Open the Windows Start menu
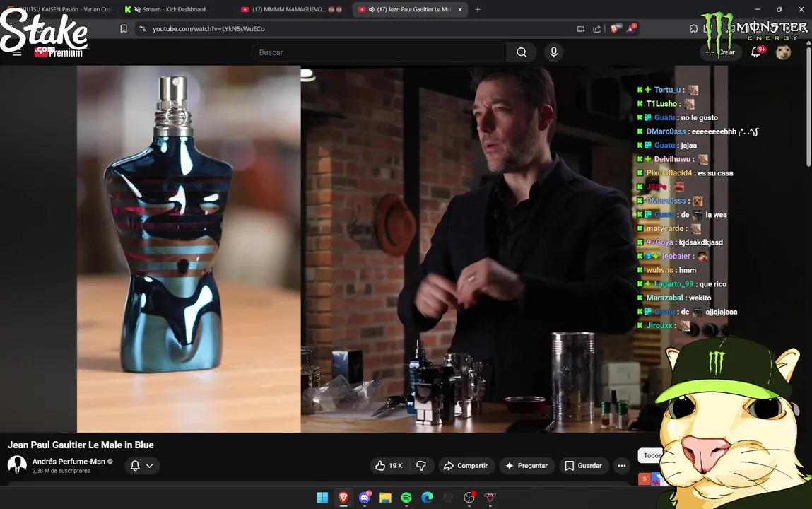 (322, 498)
